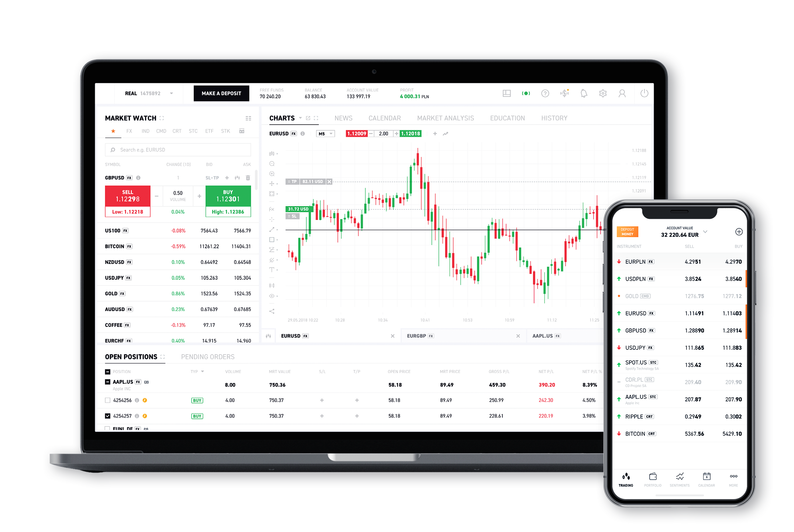The height and width of the screenshot is (532, 794).
Task: Switch to the NEWS tab
Action: click(x=342, y=118)
